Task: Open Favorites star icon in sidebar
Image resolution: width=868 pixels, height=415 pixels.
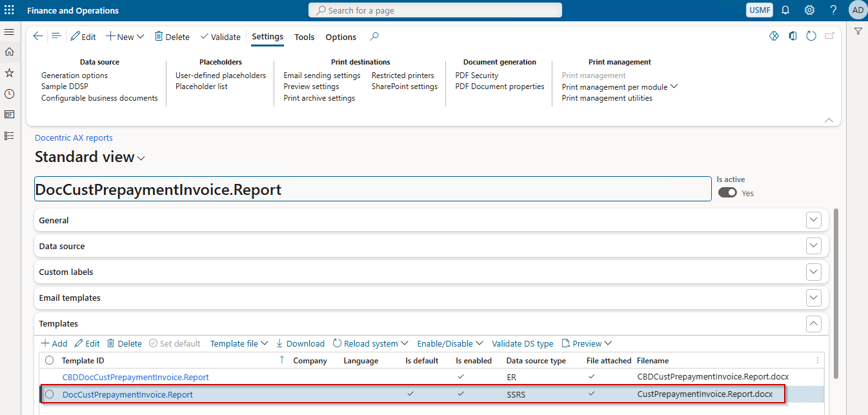Action: [x=9, y=73]
